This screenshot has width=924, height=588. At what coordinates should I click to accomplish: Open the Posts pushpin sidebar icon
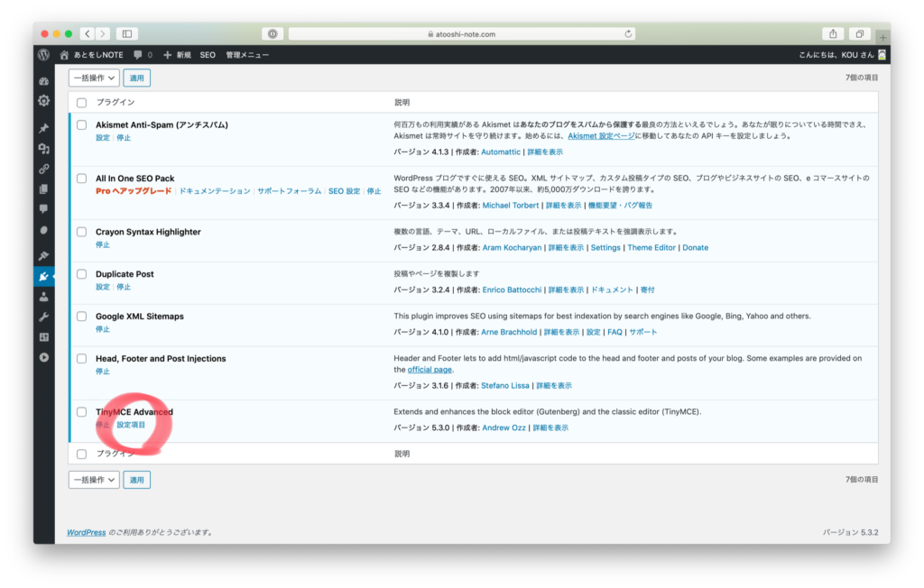pyautogui.click(x=43, y=128)
